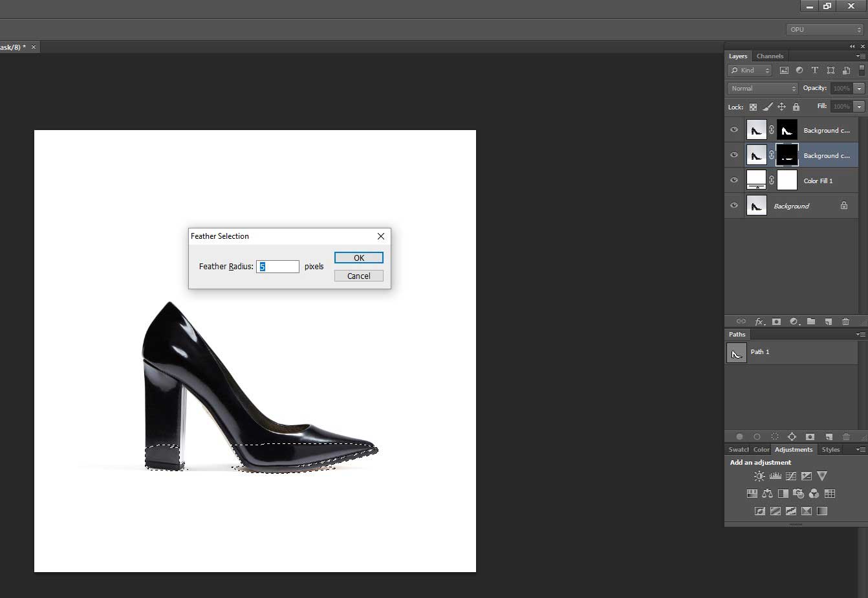868x598 pixels.
Task: Open the Styles panel tab
Action: click(830, 449)
